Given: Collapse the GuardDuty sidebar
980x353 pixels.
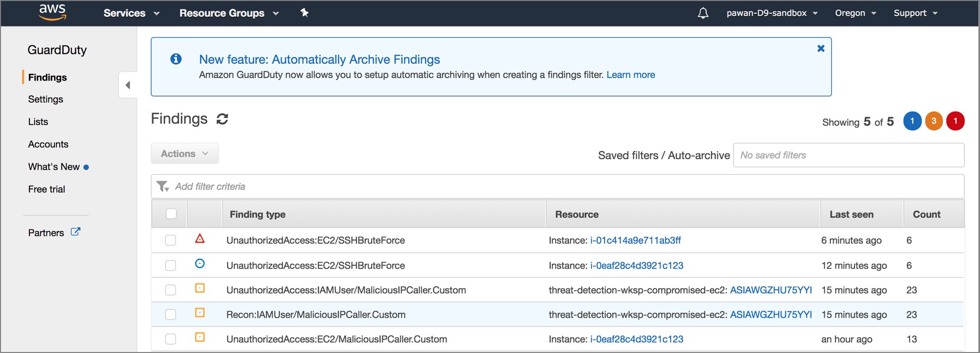Looking at the screenshot, I should [x=128, y=85].
